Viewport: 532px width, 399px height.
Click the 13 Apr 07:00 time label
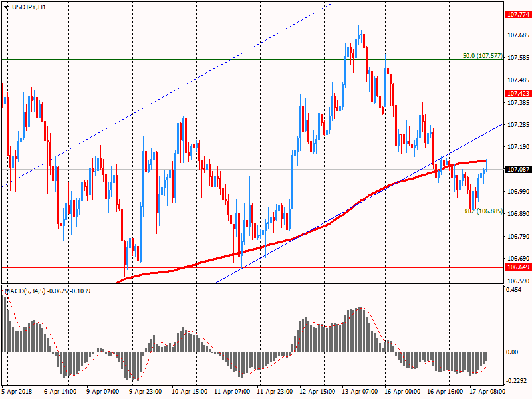360,392
